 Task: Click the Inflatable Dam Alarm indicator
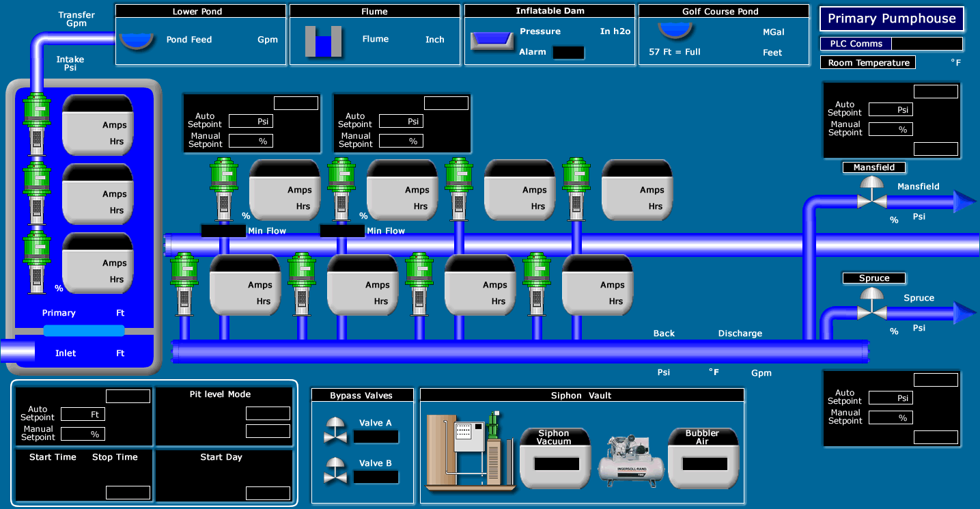(x=568, y=53)
